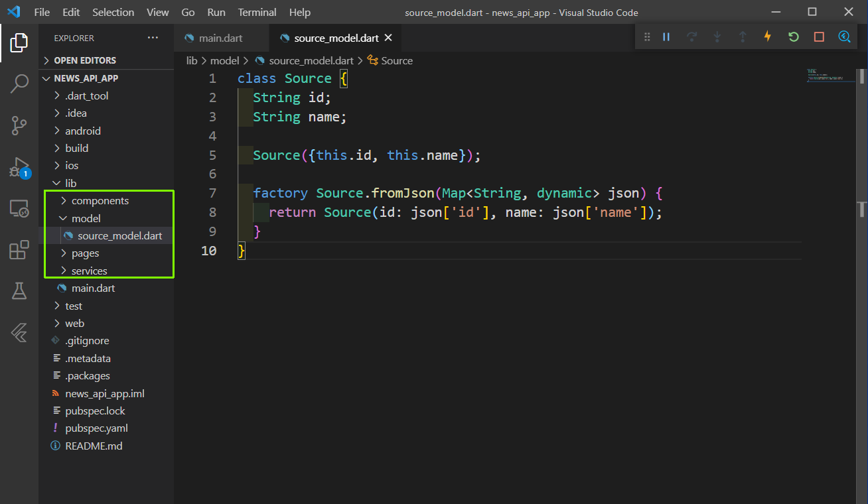Trigger Flutter Hot Reload lightning icon
Image resolution: width=868 pixels, height=504 pixels.
pos(768,36)
